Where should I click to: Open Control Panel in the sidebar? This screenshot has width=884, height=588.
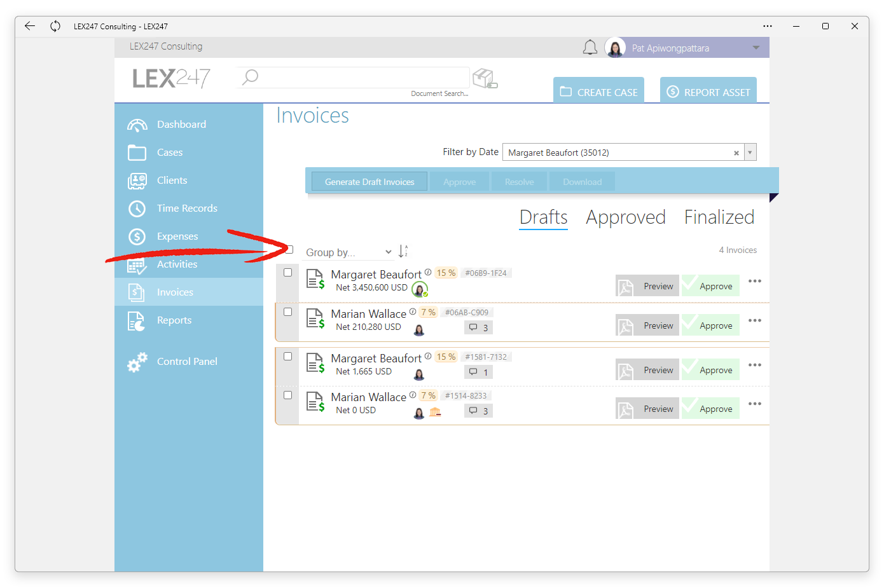click(189, 361)
